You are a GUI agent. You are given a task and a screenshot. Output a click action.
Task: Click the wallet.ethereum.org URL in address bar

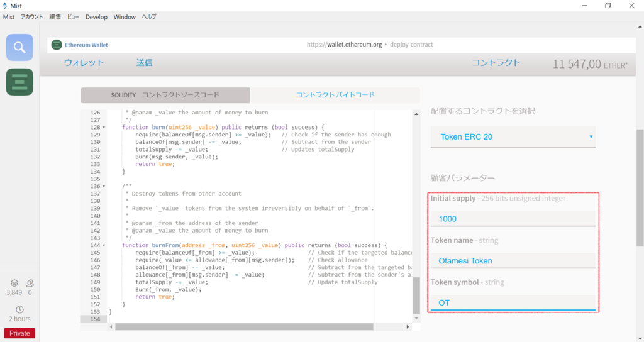pos(344,45)
